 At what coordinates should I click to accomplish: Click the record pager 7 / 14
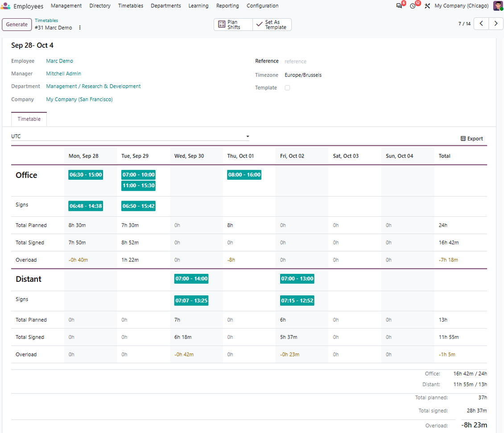pyautogui.click(x=464, y=24)
